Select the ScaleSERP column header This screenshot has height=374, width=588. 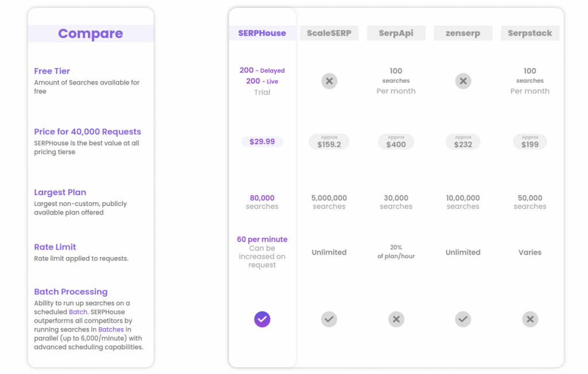point(329,33)
